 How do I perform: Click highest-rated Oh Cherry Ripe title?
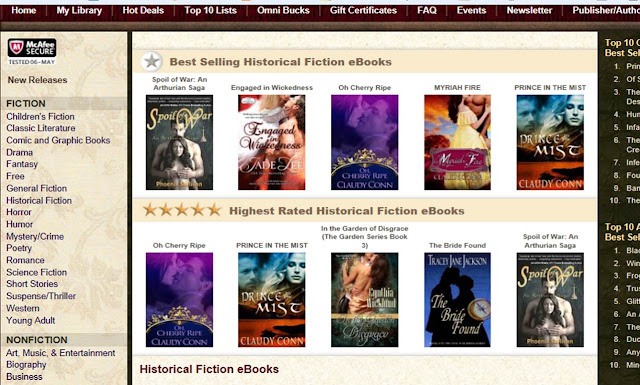coord(179,245)
